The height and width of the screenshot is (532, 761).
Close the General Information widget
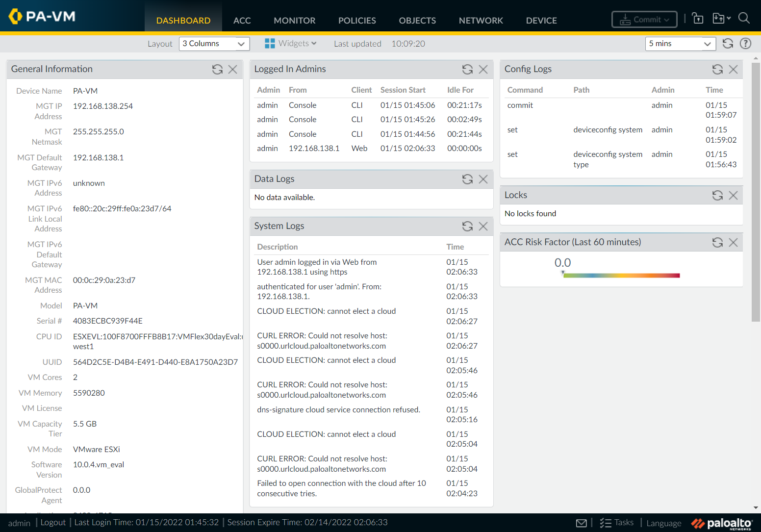coord(233,70)
